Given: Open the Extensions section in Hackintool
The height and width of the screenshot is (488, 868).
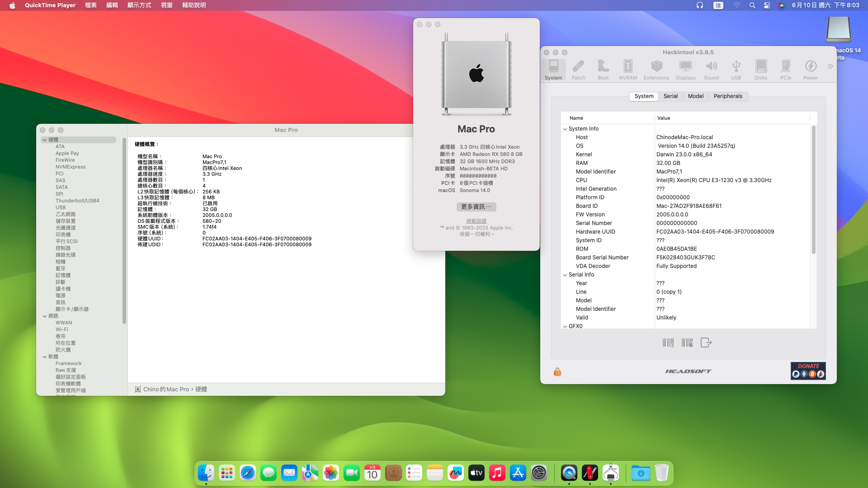Looking at the screenshot, I should click(656, 70).
